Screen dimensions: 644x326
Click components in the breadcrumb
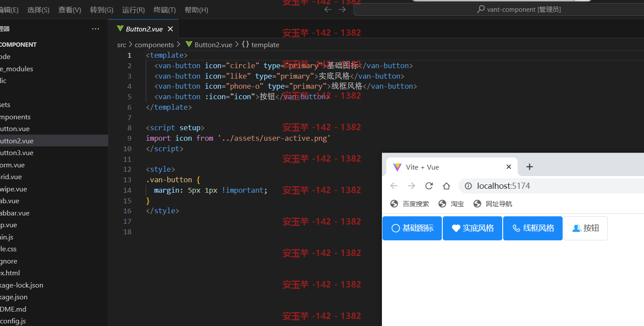[x=154, y=45]
